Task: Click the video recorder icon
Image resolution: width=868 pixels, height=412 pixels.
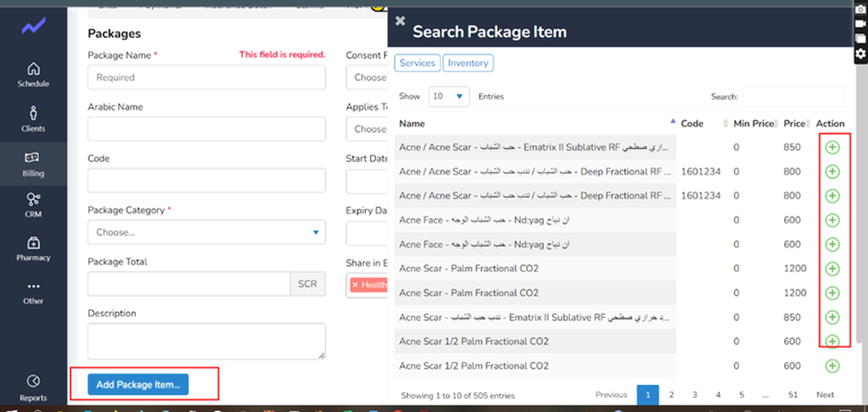Action: [861, 24]
